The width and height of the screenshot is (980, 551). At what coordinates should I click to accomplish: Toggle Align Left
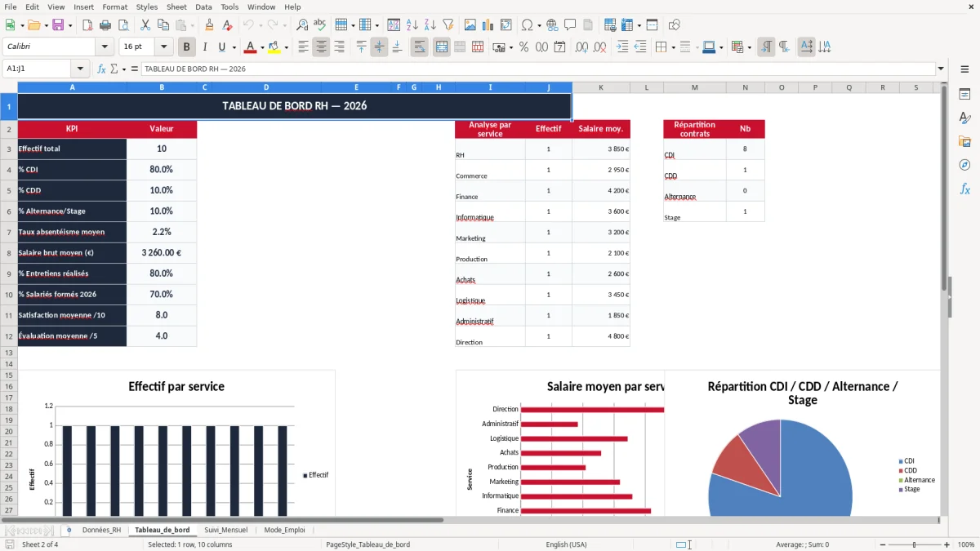point(303,47)
